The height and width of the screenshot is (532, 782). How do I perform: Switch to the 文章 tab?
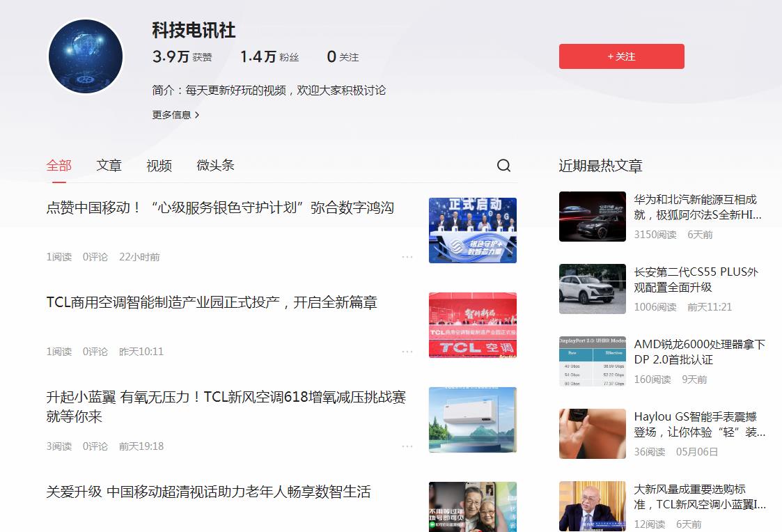[x=109, y=165]
